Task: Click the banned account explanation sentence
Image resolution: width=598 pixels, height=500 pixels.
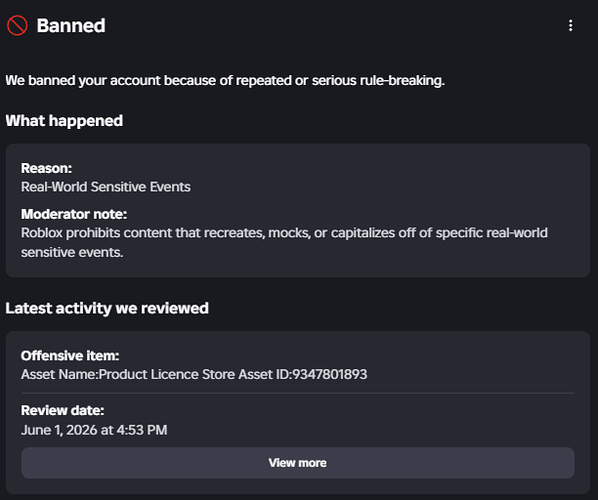Action: click(225, 81)
